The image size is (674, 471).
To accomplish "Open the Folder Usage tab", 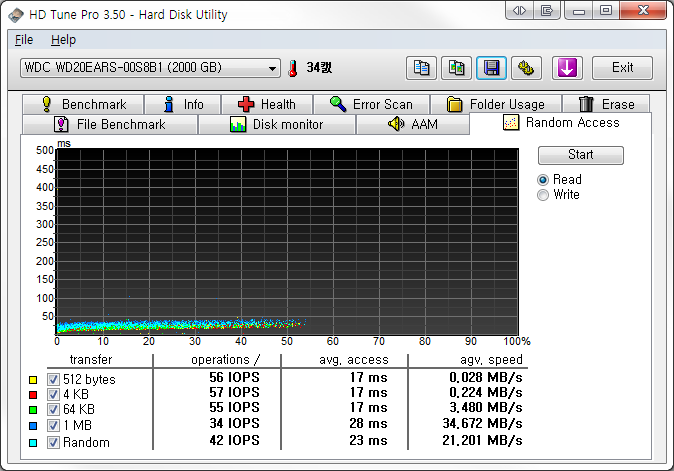I will 496,104.
